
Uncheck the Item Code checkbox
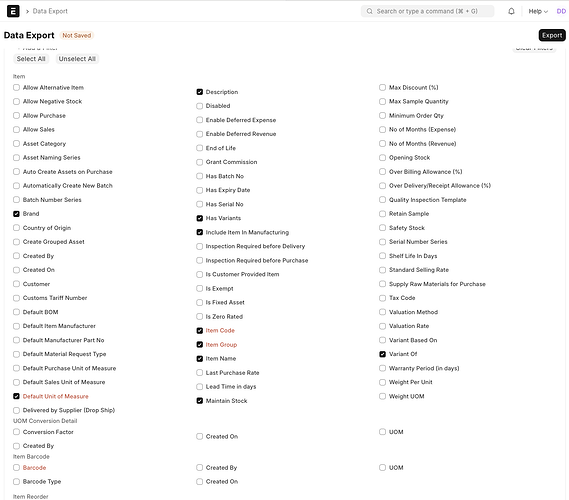200,331
